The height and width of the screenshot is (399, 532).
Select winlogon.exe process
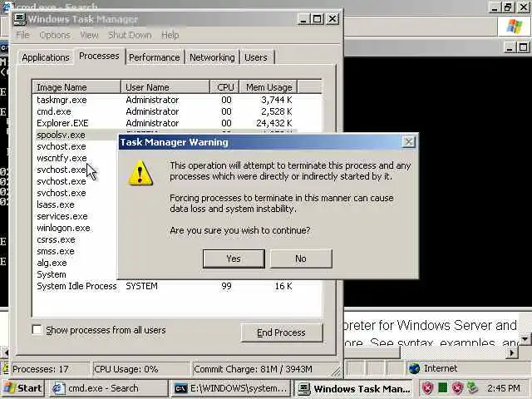click(63, 228)
